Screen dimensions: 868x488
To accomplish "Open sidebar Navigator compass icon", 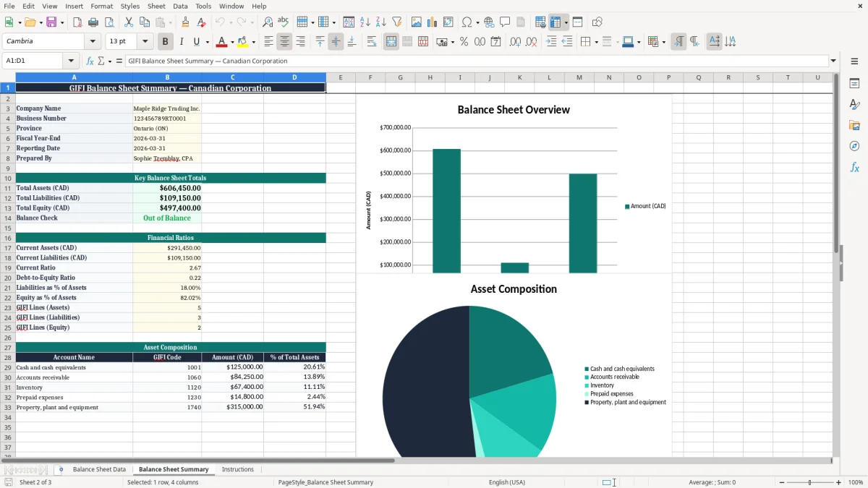I will point(854,146).
